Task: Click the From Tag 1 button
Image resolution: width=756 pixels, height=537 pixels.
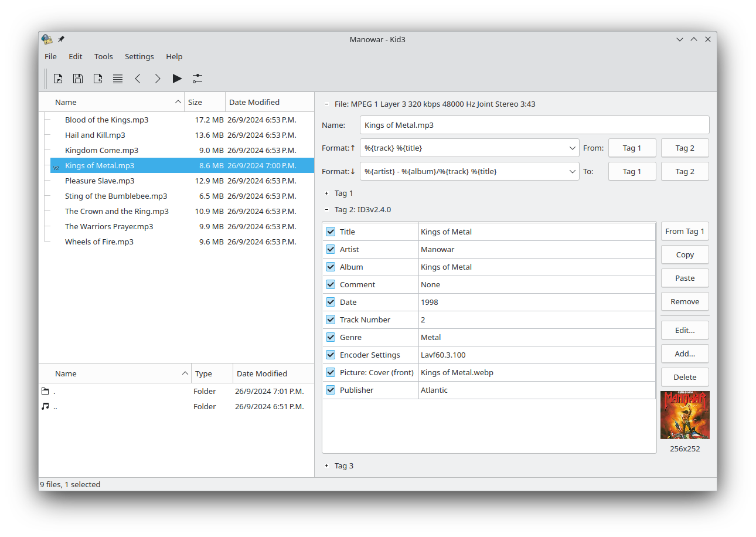Action: pyautogui.click(x=685, y=232)
